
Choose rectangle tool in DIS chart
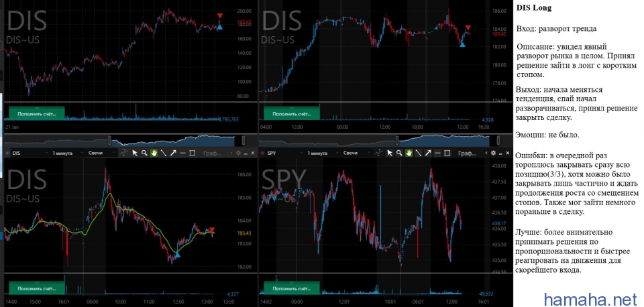coord(192,153)
